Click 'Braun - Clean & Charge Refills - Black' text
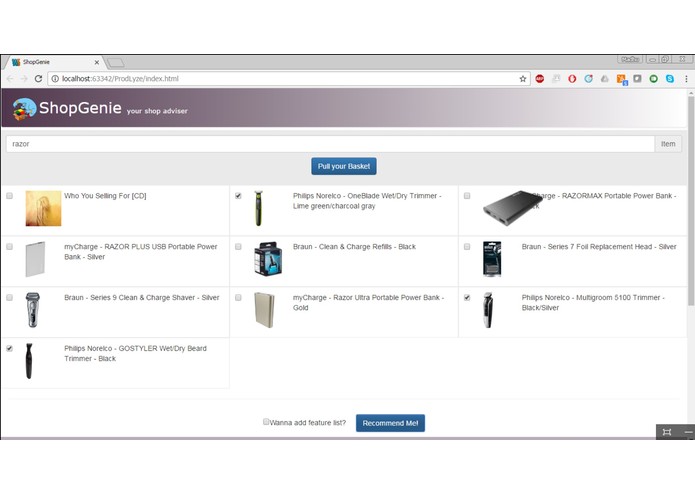695x494 pixels. pyautogui.click(x=354, y=247)
